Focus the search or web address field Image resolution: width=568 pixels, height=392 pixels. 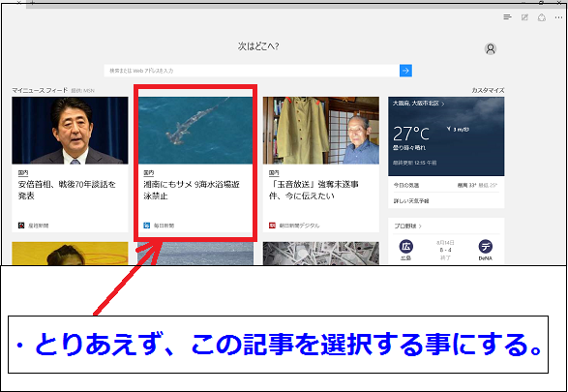252,71
